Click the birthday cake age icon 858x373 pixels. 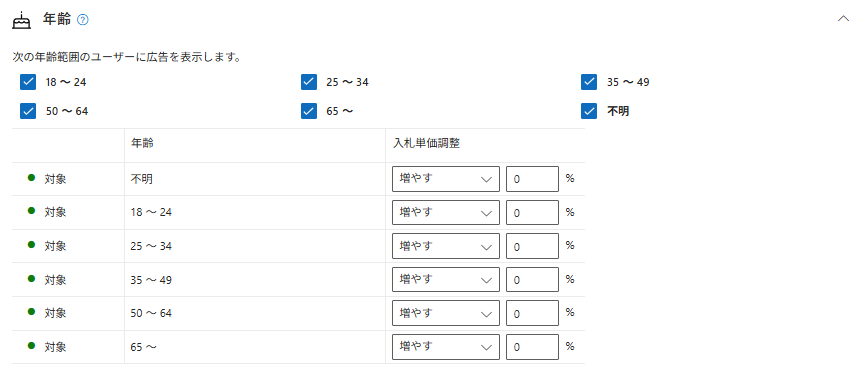tap(21, 20)
